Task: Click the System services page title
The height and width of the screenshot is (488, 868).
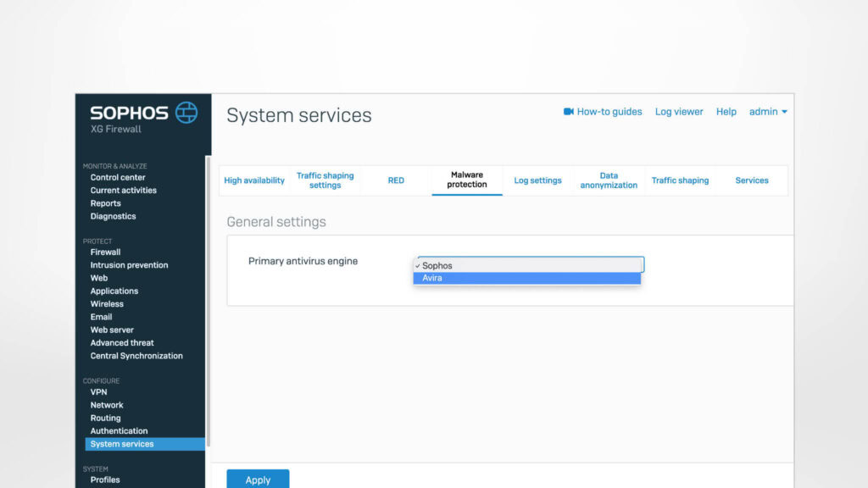Action: pos(299,115)
